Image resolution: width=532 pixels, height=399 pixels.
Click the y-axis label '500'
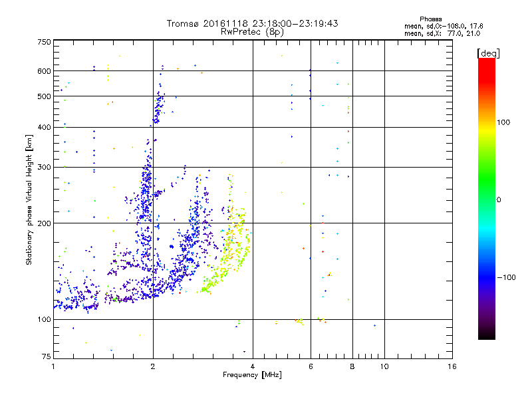pos(44,96)
